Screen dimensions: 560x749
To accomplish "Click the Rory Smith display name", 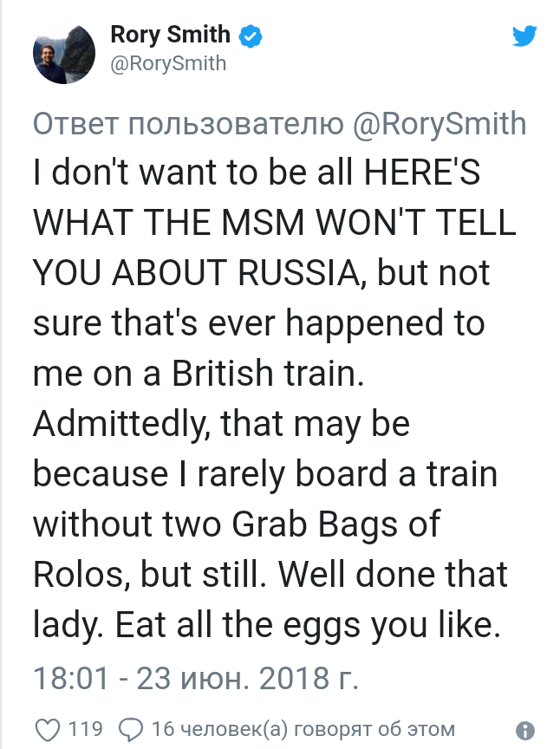I will (170, 36).
